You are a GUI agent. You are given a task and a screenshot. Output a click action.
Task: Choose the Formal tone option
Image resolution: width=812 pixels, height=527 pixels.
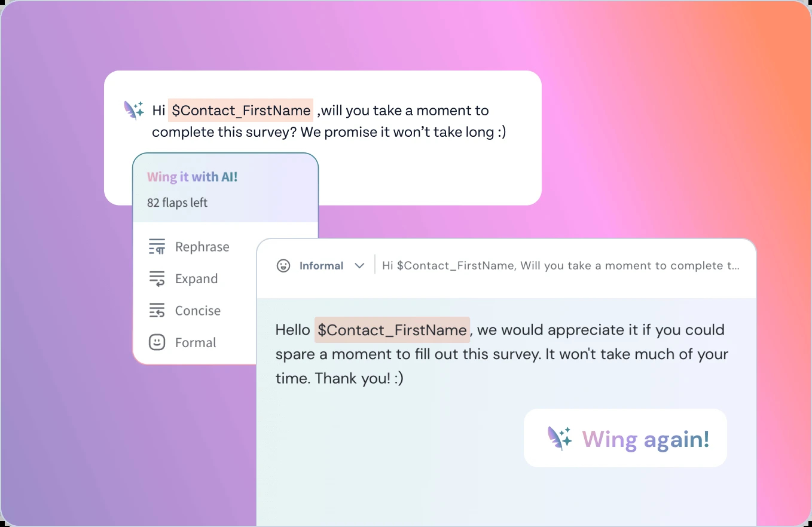coord(182,342)
